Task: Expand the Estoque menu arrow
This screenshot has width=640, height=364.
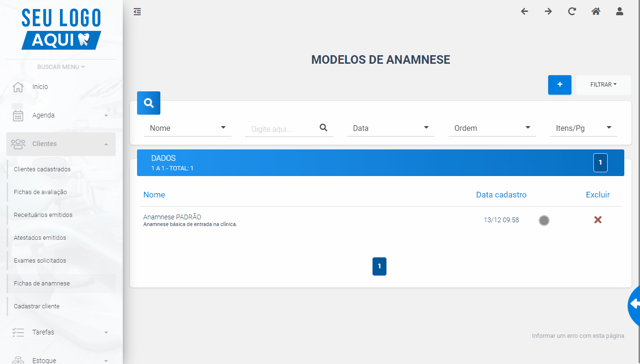Action: pos(106,361)
